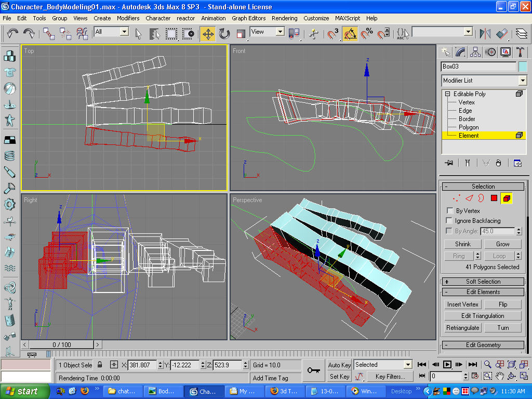Select Polygon sub-object red square icon
Screen dimensions: 532x399
(494, 198)
